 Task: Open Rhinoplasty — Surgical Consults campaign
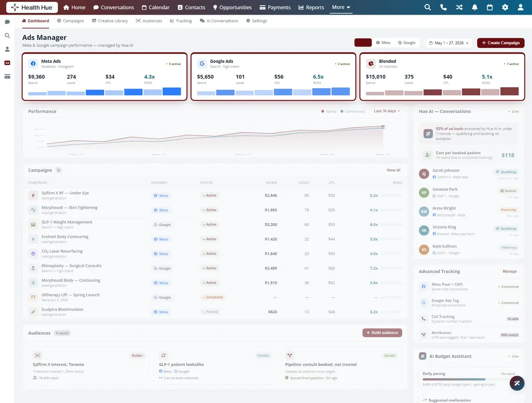[x=215, y=268]
